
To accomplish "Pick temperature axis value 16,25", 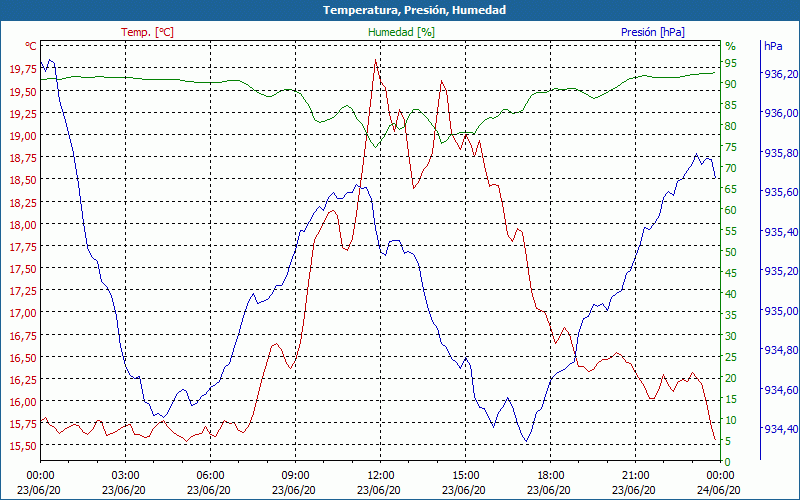I will (23, 379).
